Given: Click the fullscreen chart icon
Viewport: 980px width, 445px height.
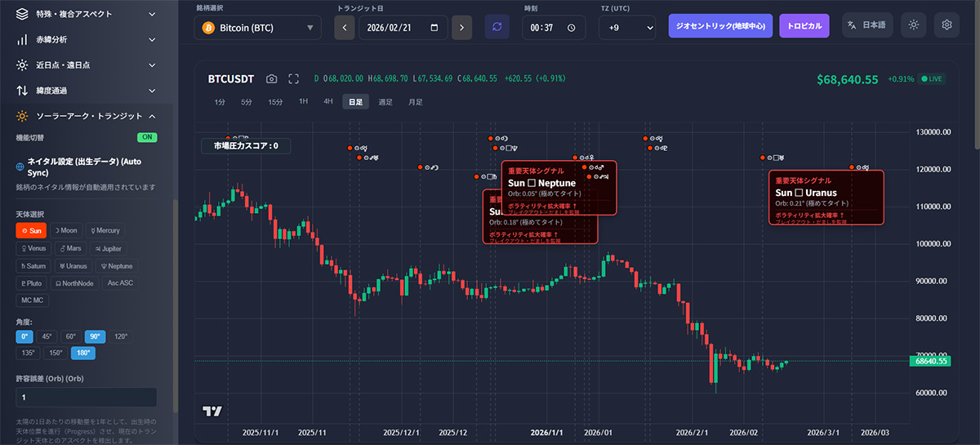Looking at the screenshot, I should pyautogui.click(x=294, y=79).
